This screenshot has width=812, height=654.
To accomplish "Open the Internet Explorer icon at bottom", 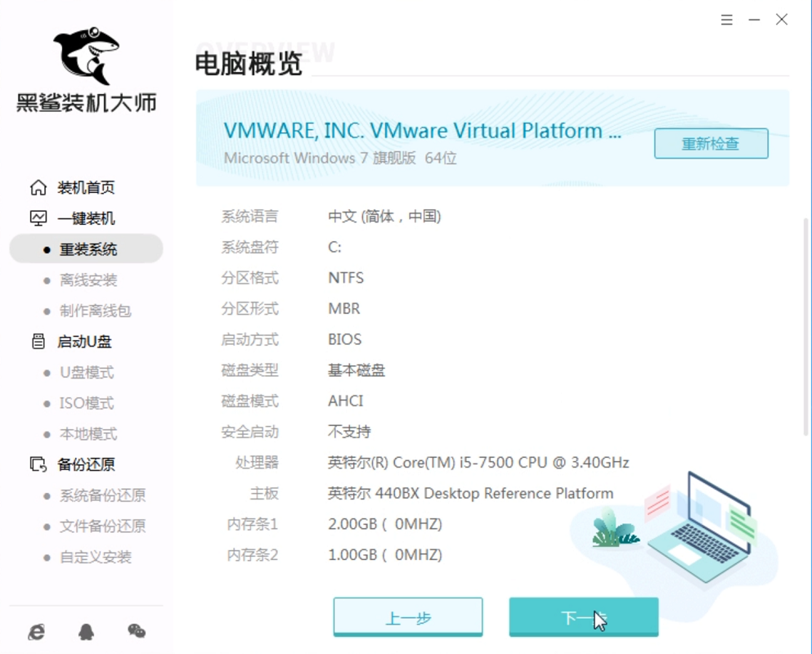I will 36,631.
